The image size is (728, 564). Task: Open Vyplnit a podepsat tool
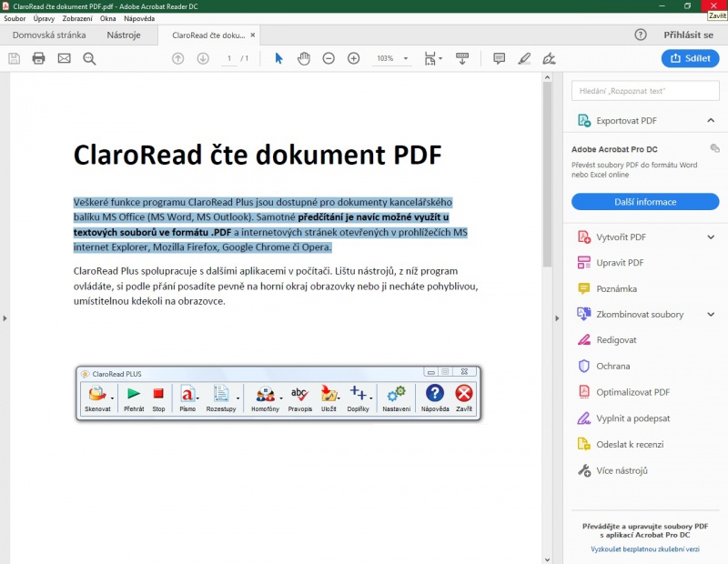633,418
